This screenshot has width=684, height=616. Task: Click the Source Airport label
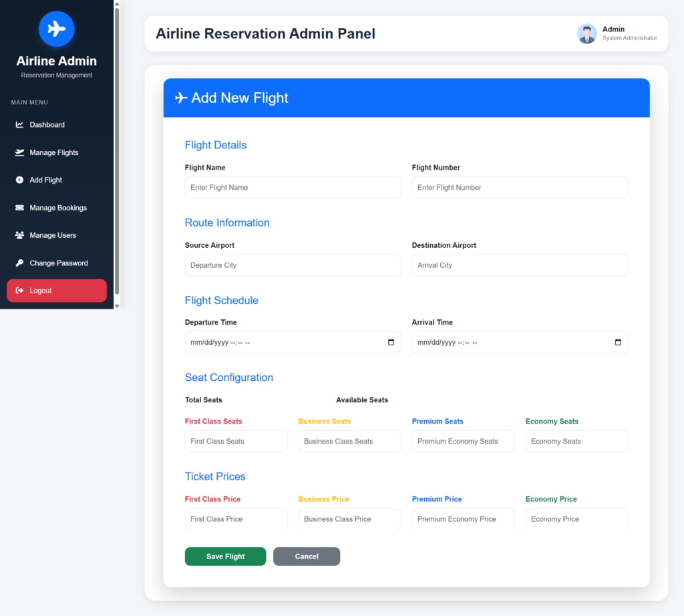click(x=209, y=245)
